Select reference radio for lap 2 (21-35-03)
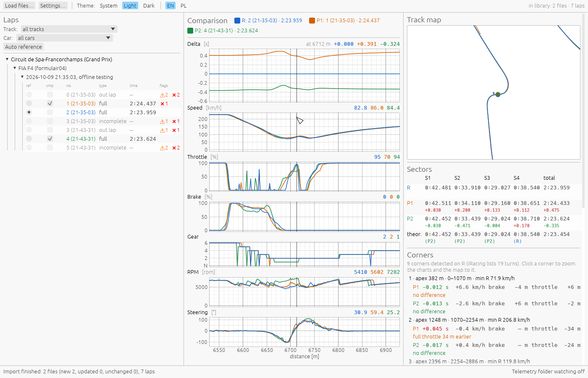 click(x=29, y=112)
